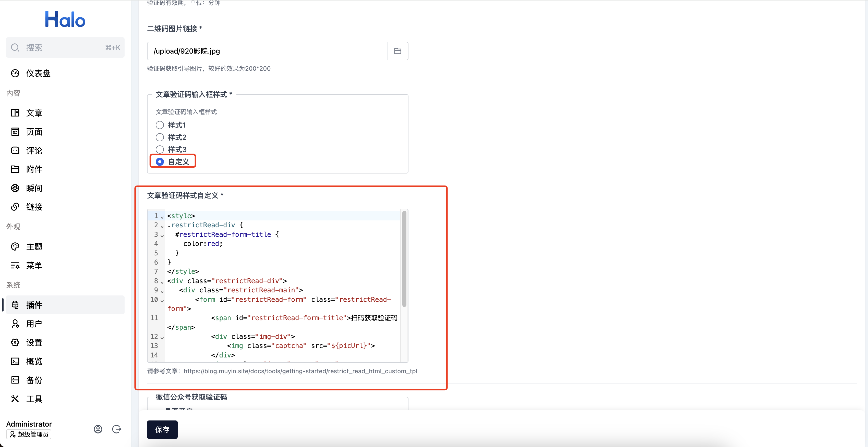The image size is (868, 447).
Task: Go to 页面 menu item
Action: (65, 132)
